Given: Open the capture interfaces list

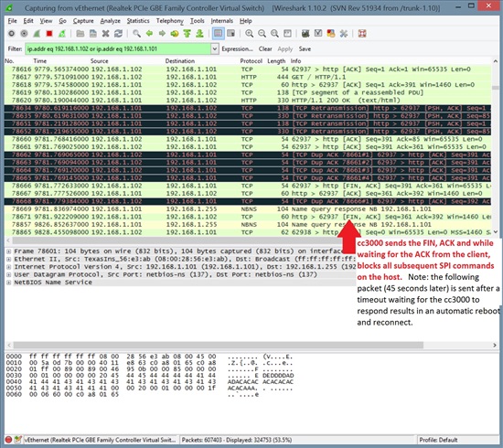Looking at the screenshot, I should tap(12, 33).
